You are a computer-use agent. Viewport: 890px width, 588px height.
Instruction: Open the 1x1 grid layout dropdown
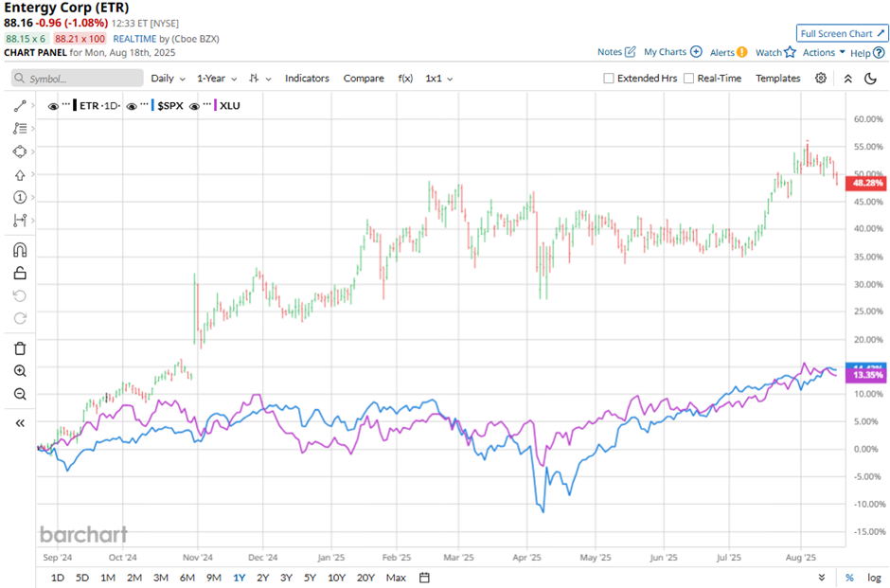(x=438, y=79)
